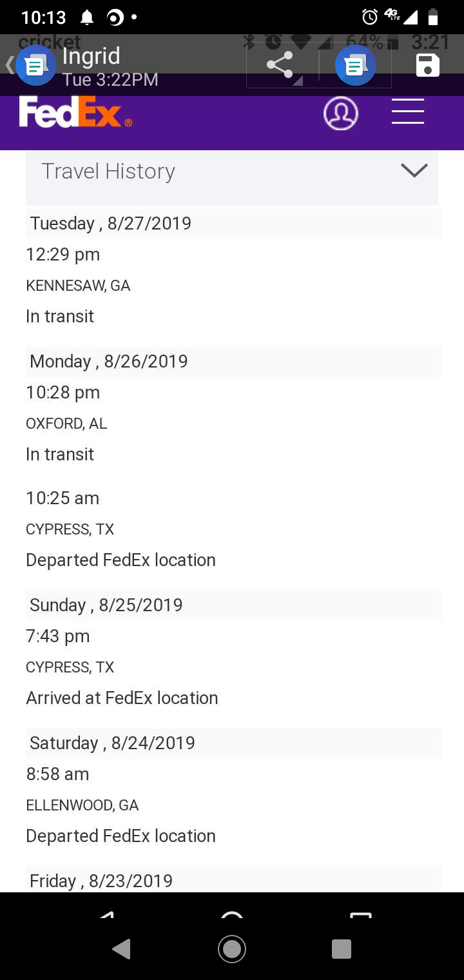The height and width of the screenshot is (980, 464).
Task: Tap the Ingrid conversation title
Action: coord(91,57)
